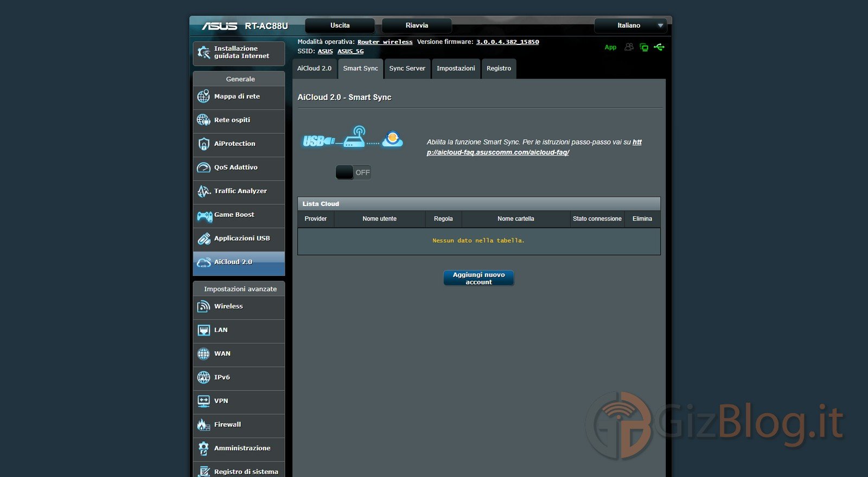Switch to the AiCloud 2.0 tab
The width and height of the screenshot is (868, 477).
pyautogui.click(x=314, y=69)
